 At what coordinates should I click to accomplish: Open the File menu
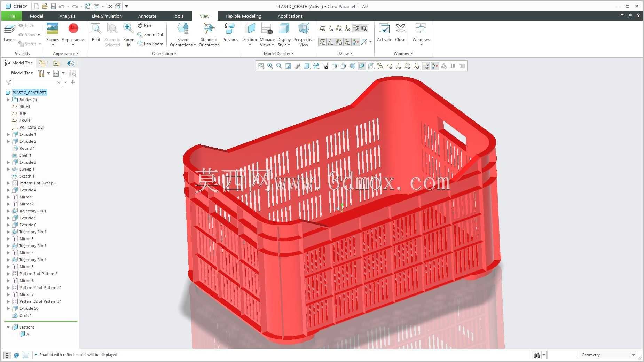coord(11,16)
